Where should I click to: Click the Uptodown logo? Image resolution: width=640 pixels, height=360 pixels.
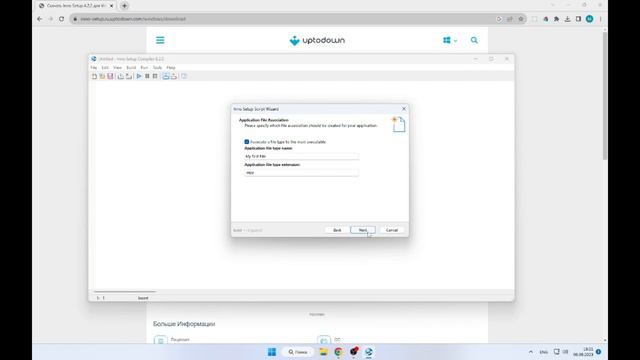[x=317, y=40]
